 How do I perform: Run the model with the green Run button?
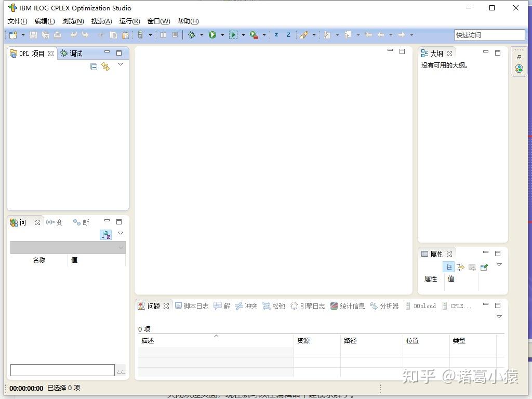214,35
